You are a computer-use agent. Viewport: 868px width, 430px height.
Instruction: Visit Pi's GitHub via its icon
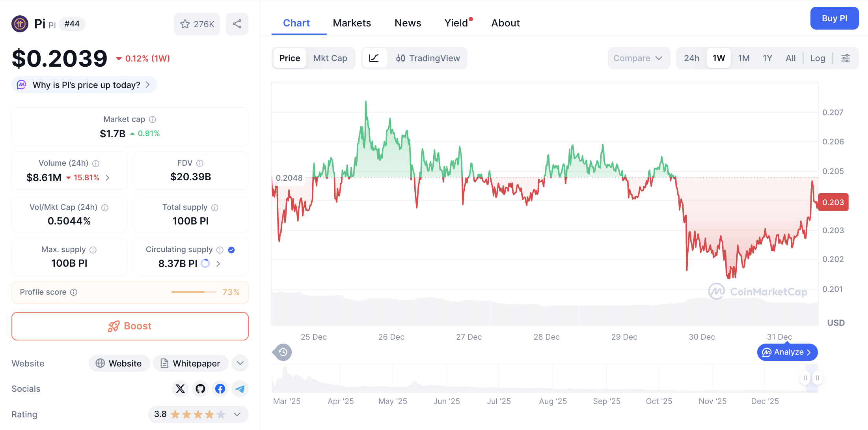200,389
